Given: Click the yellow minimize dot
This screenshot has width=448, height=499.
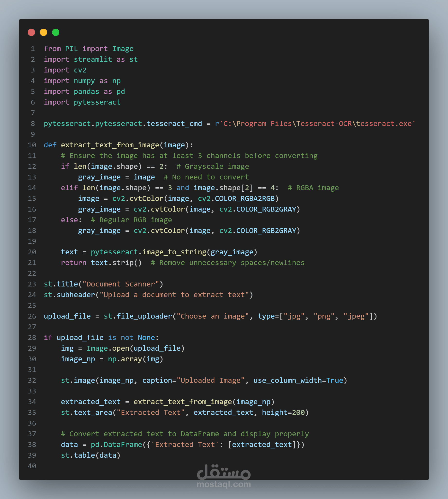Looking at the screenshot, I should pos(44,32).
